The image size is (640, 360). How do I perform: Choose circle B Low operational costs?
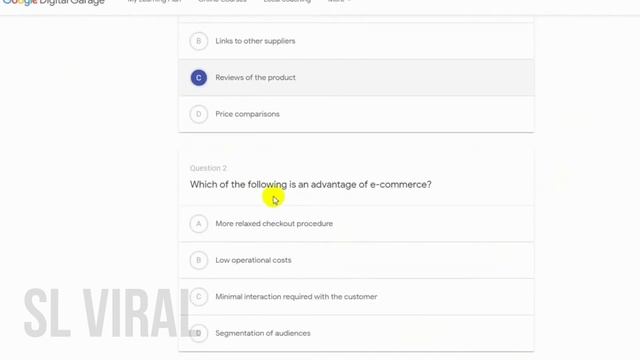(199, 260)
